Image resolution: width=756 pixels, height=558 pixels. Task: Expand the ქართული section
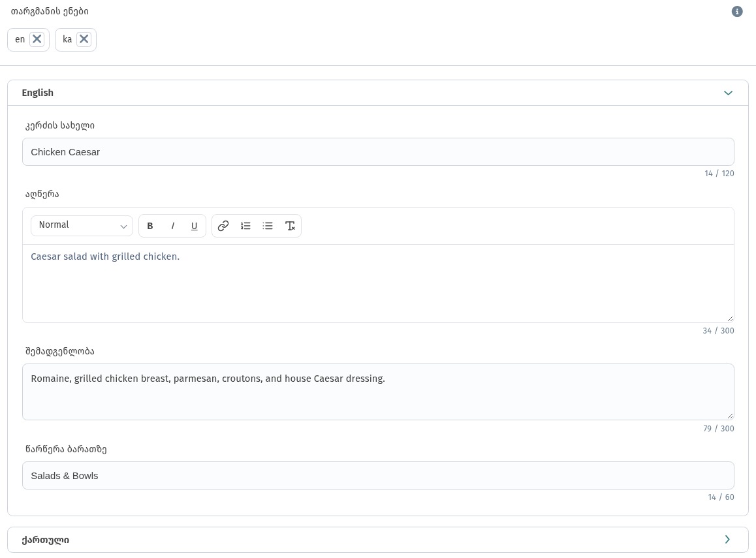[x=727, y=540]
